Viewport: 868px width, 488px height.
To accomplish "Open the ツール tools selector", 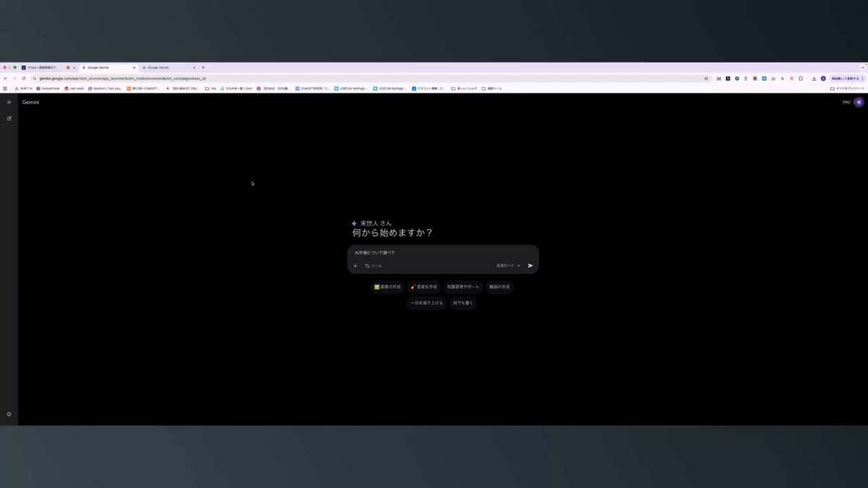I will (373, 265).
